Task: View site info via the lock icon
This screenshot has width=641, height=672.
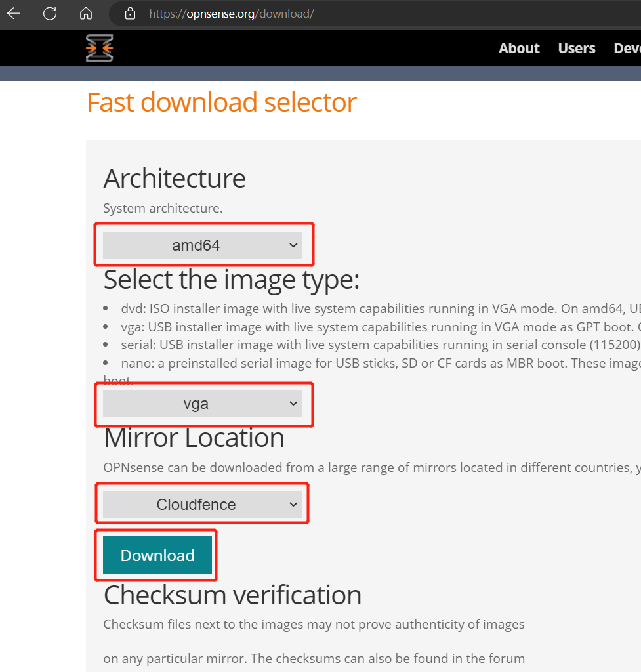Action: pos(130,13)
